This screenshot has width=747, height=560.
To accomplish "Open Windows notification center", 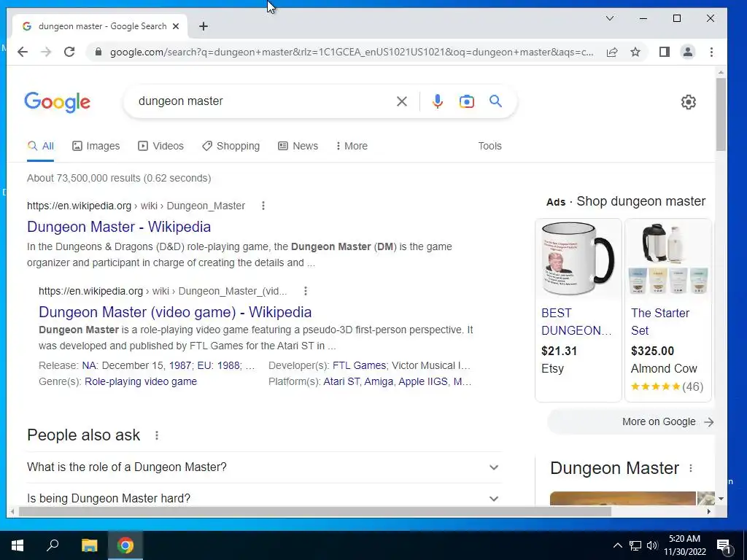I will (724, 545).
